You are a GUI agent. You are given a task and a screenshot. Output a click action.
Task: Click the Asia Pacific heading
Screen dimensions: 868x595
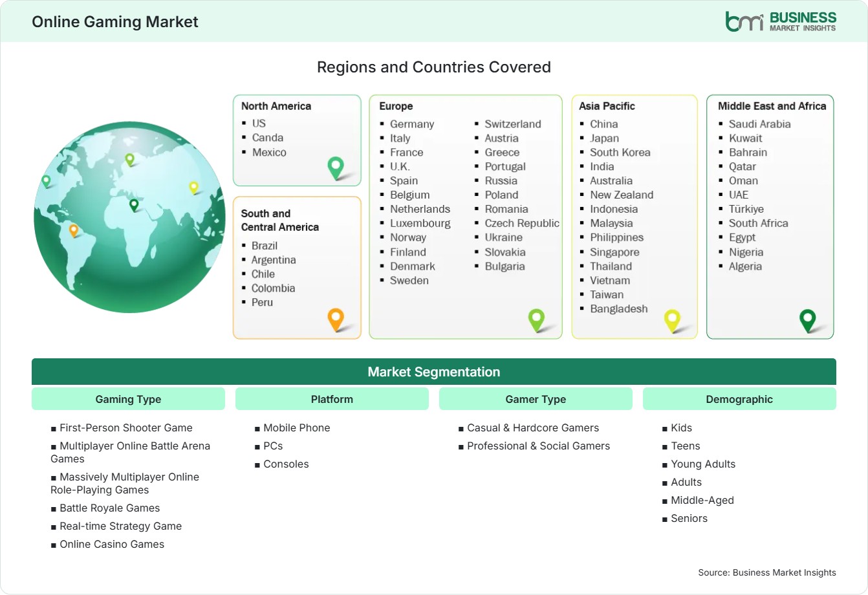coord(607,106)
